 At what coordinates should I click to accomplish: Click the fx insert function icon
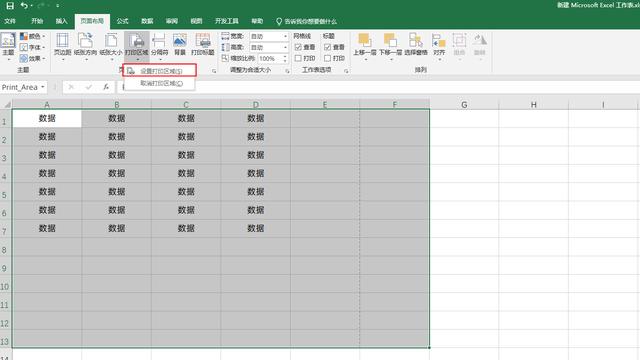[x=106, y=87]
